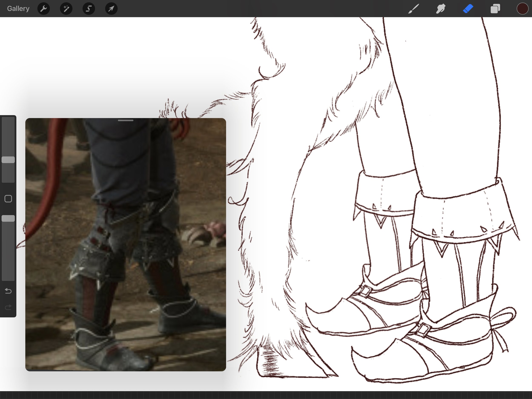Image resolution: width=532 pixels, height=399 pixels.
Task: Open the Actions wrench menu
Action: pyautogui.click(x=44, y=9)
